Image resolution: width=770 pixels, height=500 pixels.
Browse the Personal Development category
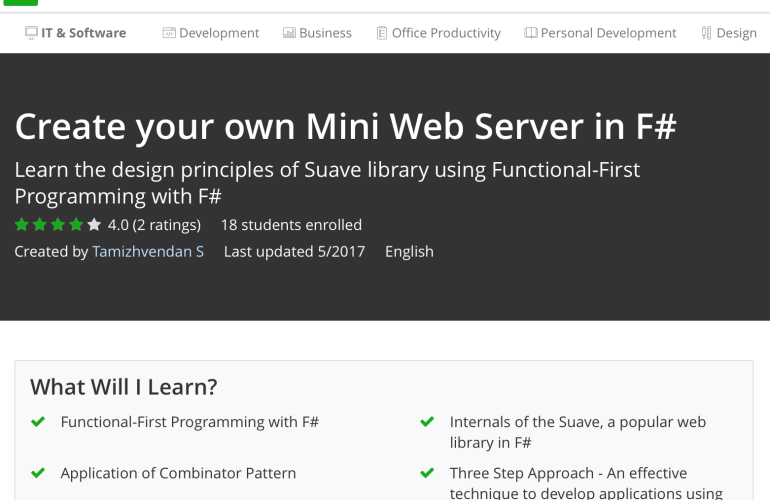tap(608, 33)
